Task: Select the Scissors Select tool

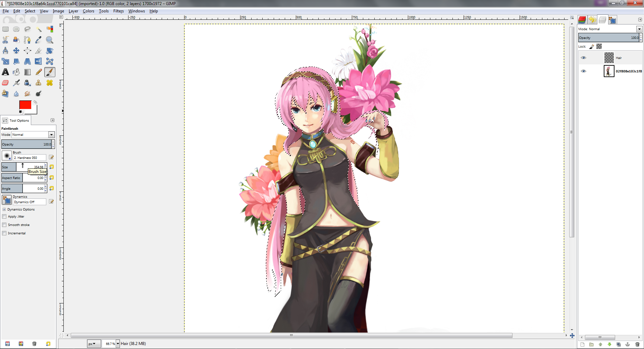Action: tap(5, 40)
